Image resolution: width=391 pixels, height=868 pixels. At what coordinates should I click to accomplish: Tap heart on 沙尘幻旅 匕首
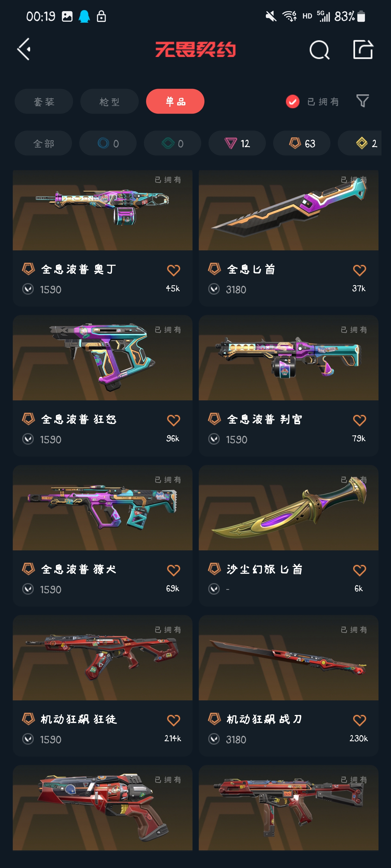tap(359, 570)
